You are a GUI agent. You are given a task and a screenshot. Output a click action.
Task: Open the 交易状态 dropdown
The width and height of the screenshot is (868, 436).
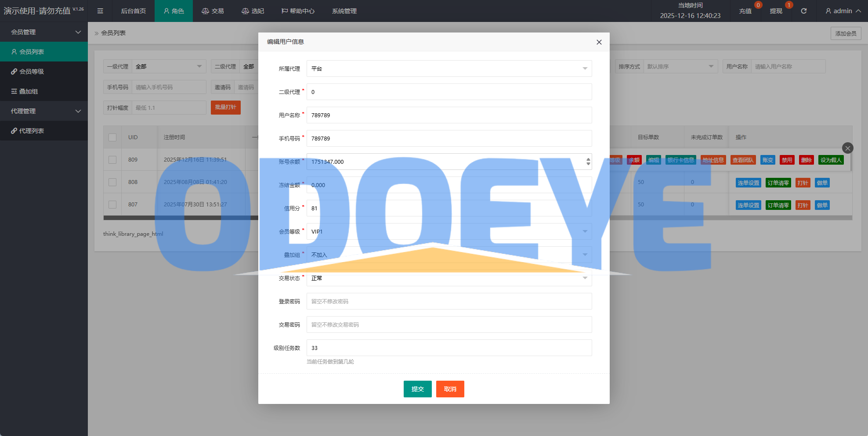coord(449,278)
